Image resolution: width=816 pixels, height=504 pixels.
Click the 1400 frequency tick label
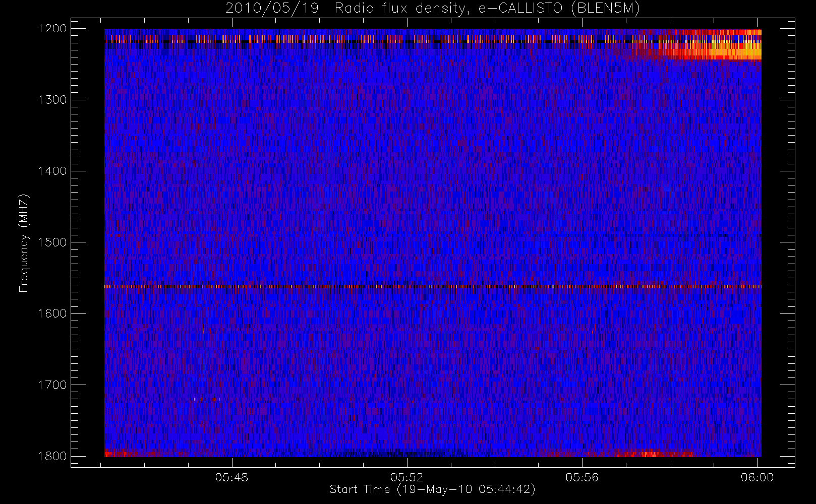tap(52, 171)
